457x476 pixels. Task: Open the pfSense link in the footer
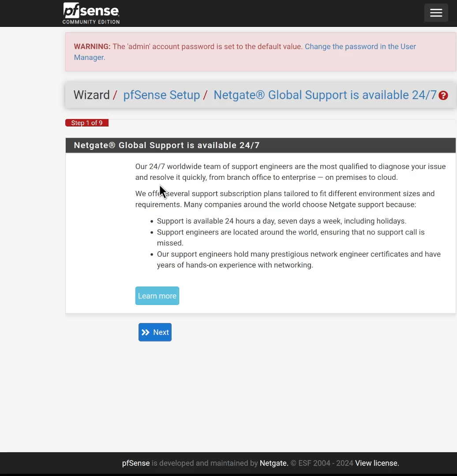(x=136, y=463)
